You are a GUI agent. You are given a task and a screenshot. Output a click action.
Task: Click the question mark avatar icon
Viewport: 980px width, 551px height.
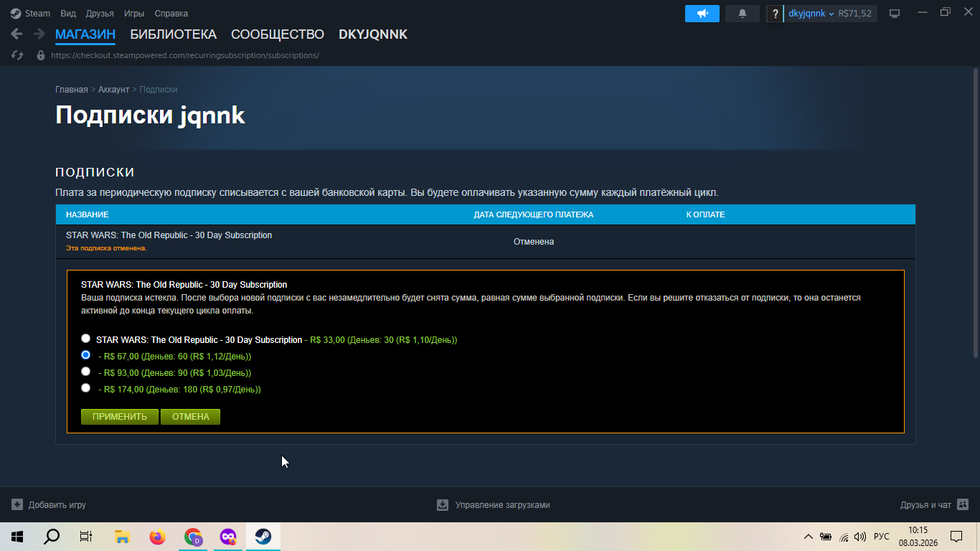pyautogui.click(x=776, y=14)
